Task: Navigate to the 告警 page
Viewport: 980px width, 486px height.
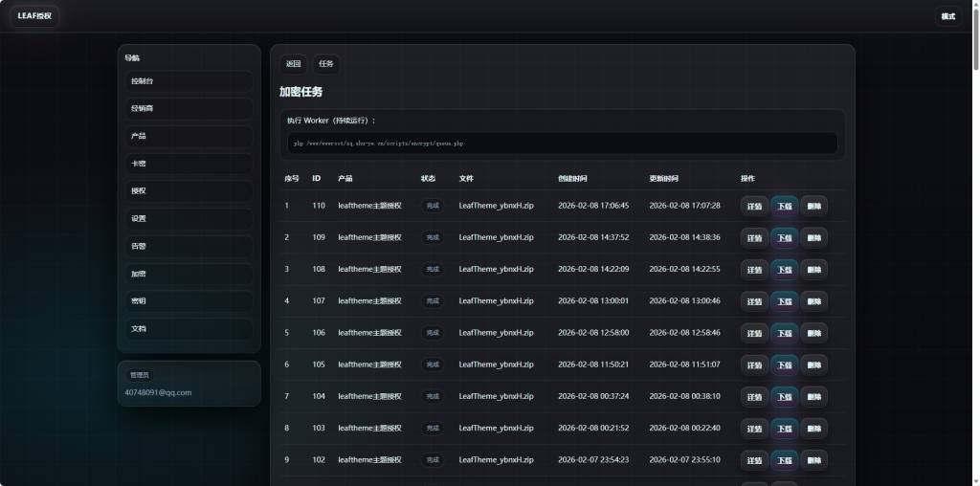Action: pyautogui.click(x=189, y=246)
